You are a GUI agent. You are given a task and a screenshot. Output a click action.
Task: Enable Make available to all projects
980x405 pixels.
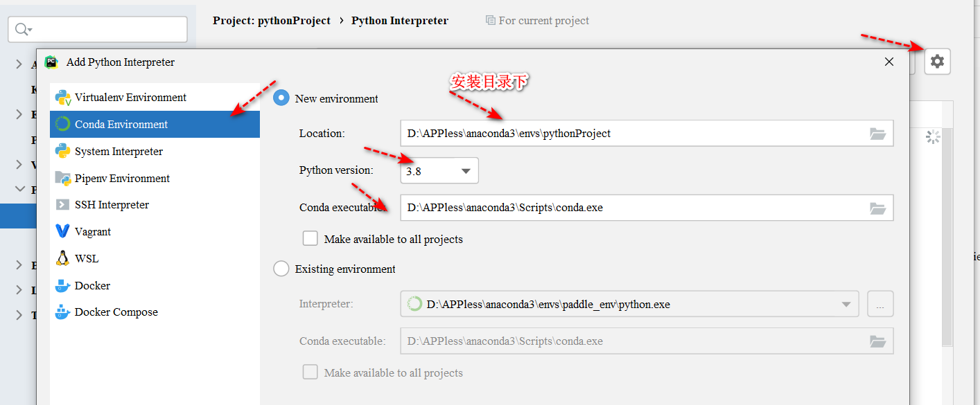[310, 239]
